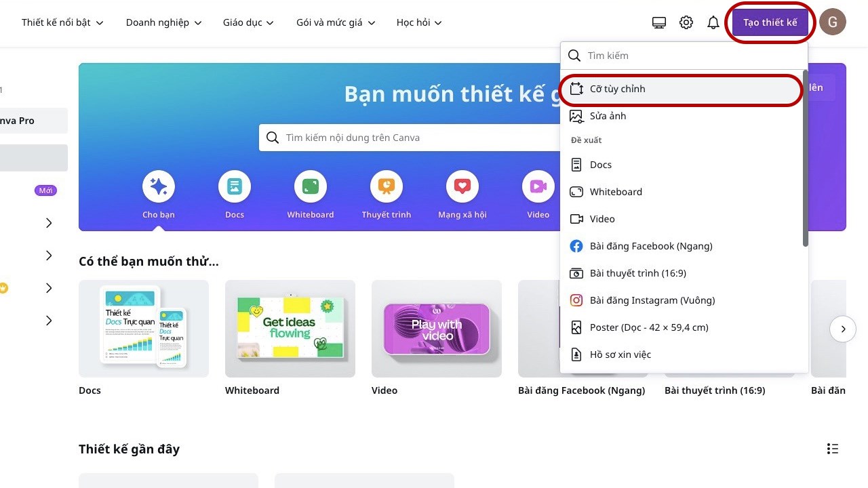Expand sidebar row below Mới badge
The height and width of the screenshot is (488, 868).
(49, 223)
